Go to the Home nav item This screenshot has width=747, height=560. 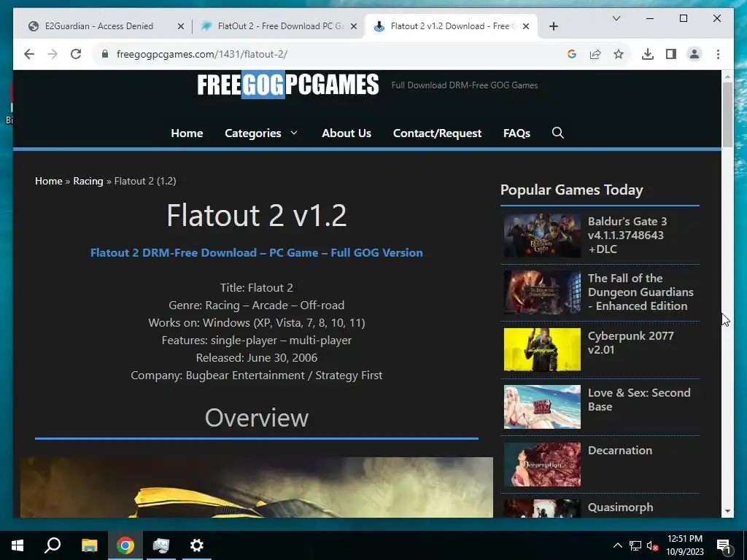[x=187, y=133]
